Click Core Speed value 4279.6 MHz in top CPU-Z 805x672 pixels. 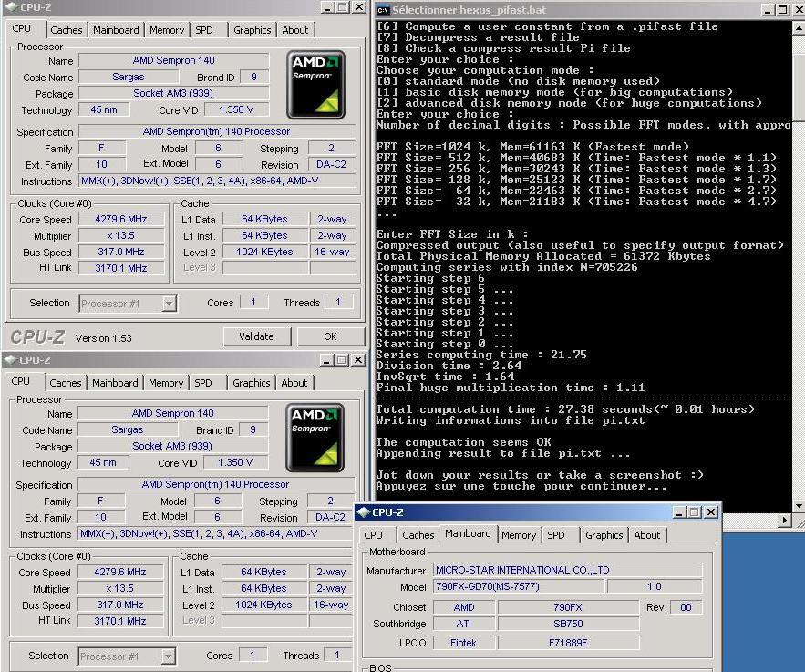coord(121,219)
